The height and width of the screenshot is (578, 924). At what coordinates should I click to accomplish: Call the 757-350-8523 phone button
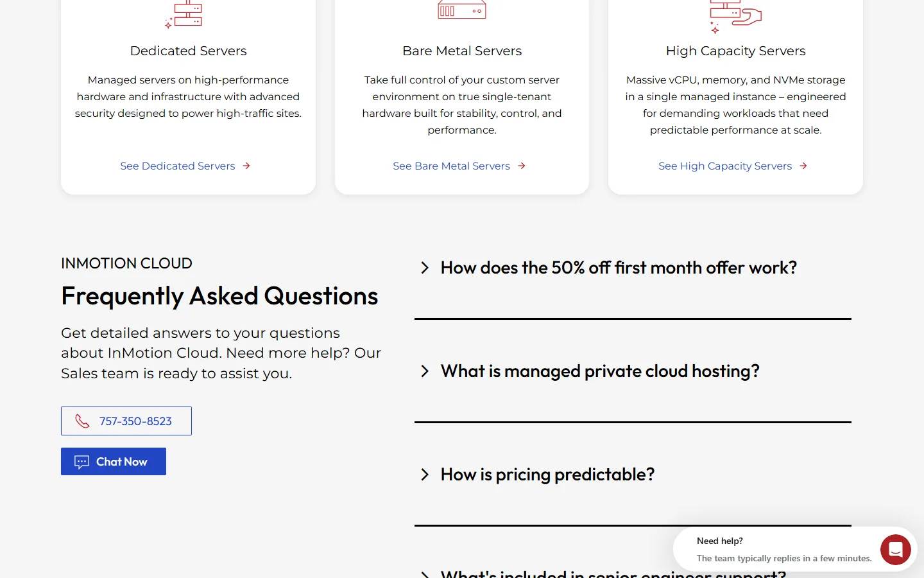tap(126, 421)
